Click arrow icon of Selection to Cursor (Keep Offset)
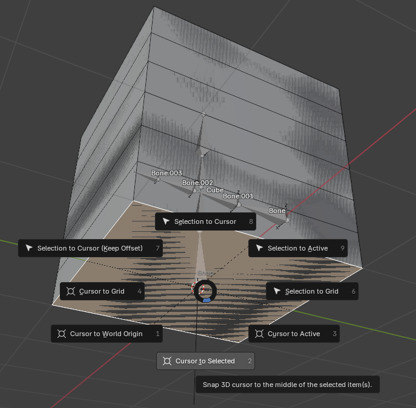Viewport: 416px width, 408px height. coord(29,248)
